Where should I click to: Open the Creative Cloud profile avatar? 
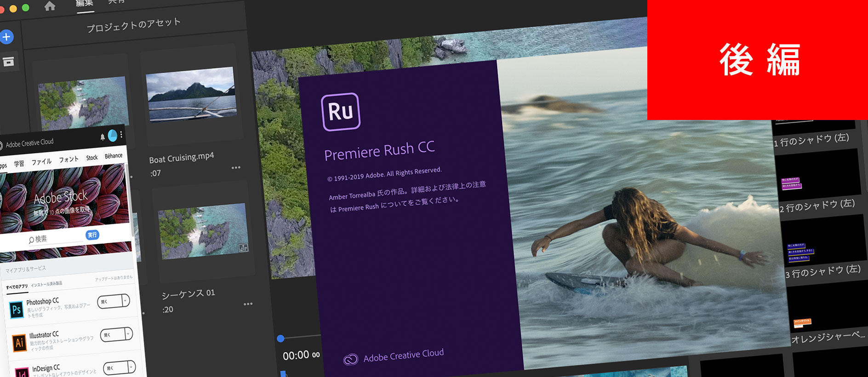[x=112, y=135]
